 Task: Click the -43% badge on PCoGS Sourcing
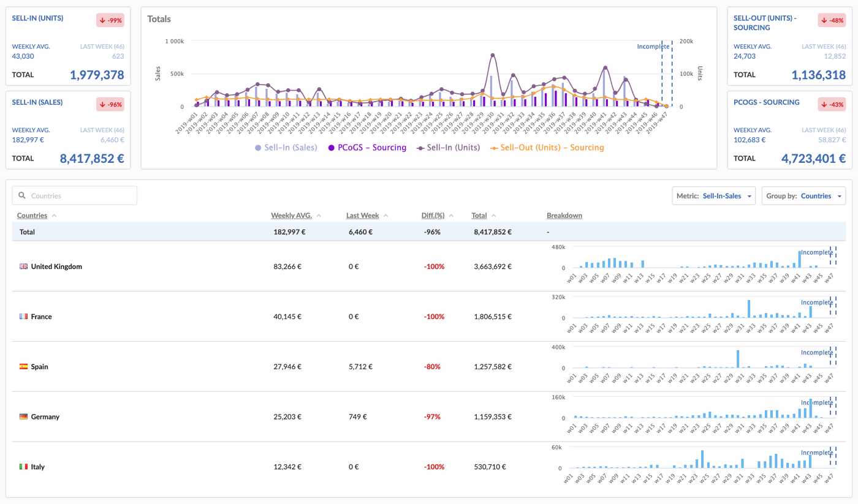click(832, 105)
